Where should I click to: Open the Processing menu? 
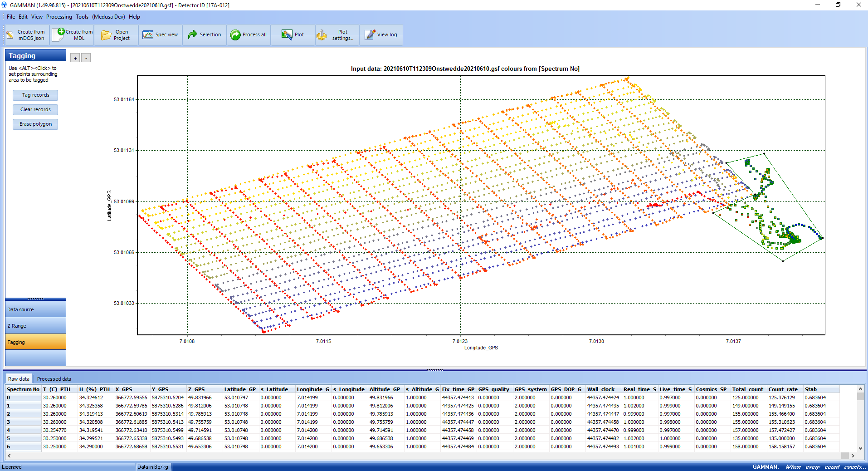(59, 17)
